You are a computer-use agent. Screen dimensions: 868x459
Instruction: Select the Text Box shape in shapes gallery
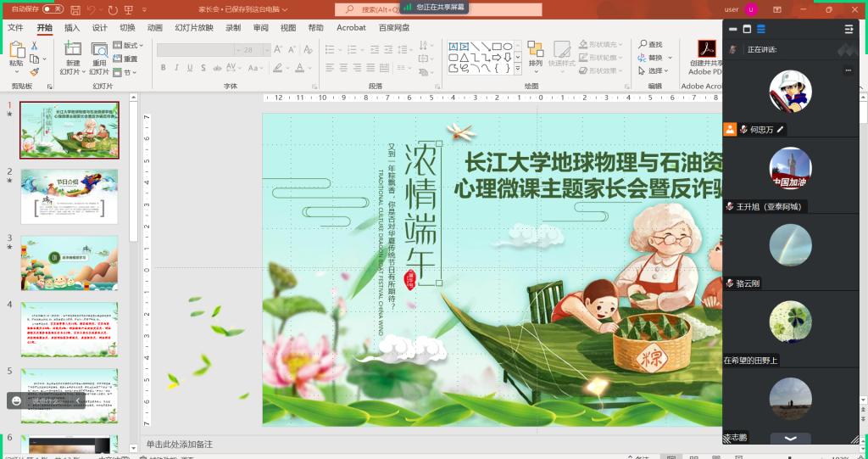coord(453,46)
